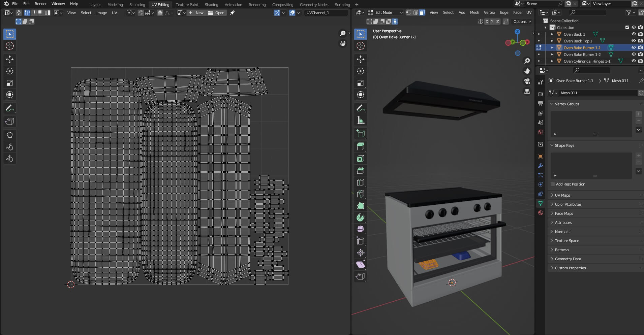Enable Add Rest Position checkbox
Image resolution: width=644 pixels, height=335 pixels.
pyautogui.click(x=553, y=184)
